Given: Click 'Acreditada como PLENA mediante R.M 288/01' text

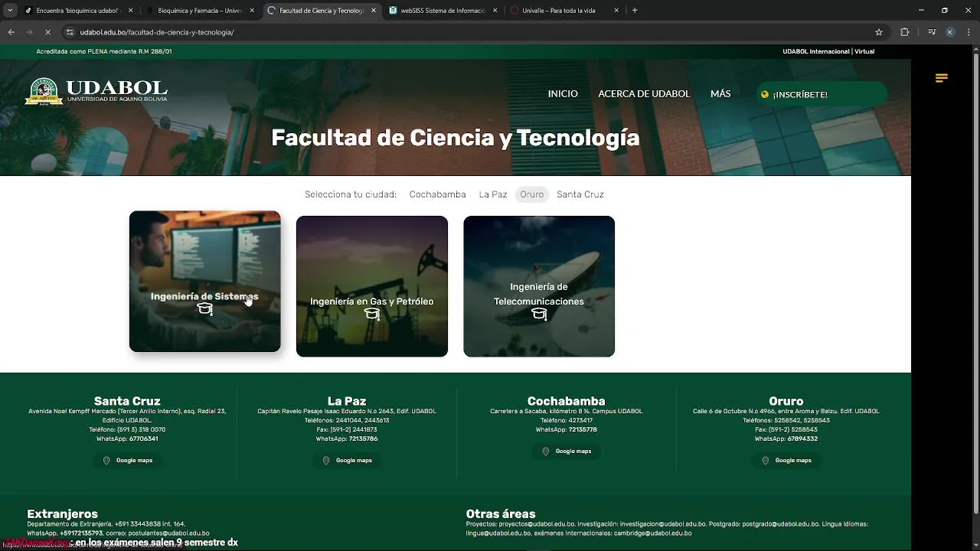Looking at the screenshot, I should pos(104,51).
